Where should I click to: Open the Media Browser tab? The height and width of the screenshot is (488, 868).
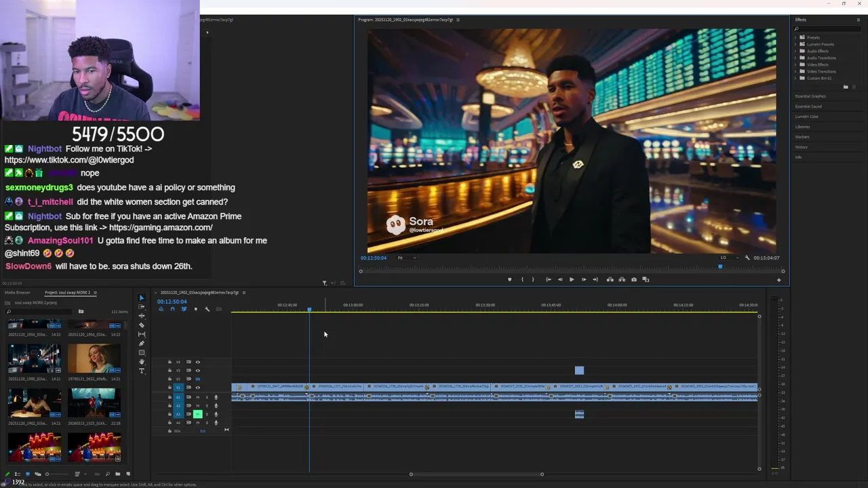(18, 293)
